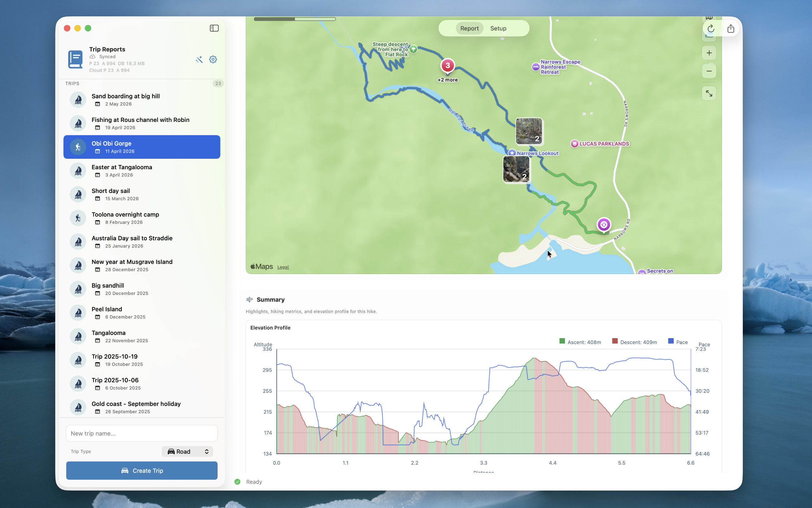
Task: Click the Trip Reports book icon
Action: (75, 59)
